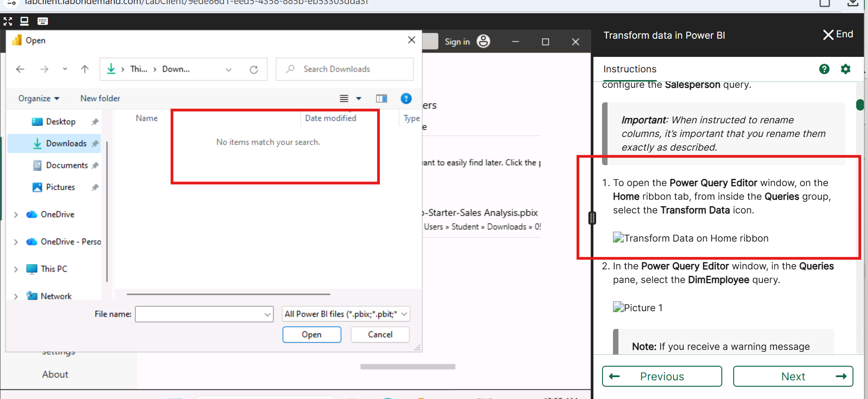Click the Cancel button
Image resolution: width=868 pixels, height=399 pixels.
click(380, 334)
